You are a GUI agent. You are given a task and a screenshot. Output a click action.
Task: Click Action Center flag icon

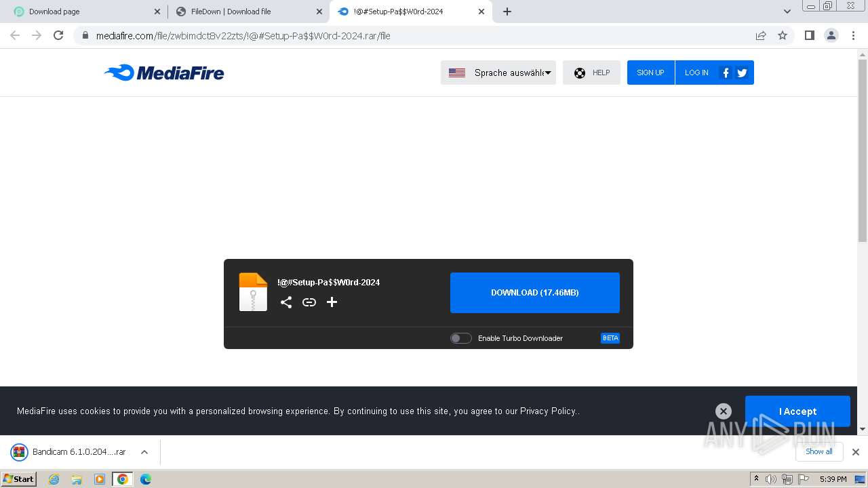pyautogui.click(x=804, y=479)
